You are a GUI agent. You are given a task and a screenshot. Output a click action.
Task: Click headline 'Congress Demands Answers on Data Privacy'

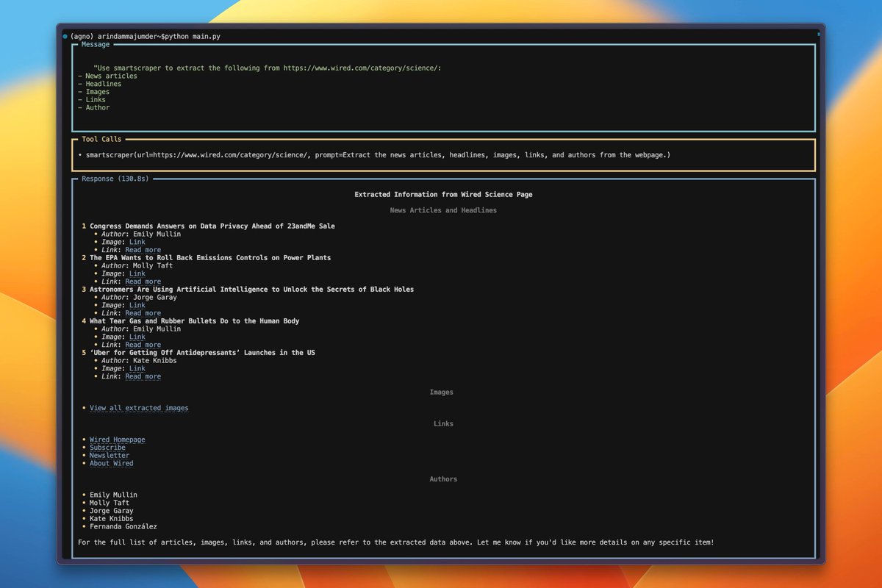click(212, 226)
